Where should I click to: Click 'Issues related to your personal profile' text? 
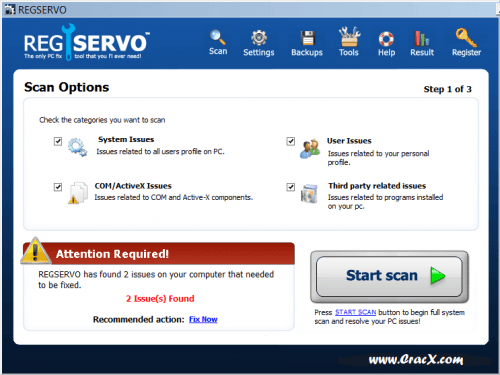click(x=378, y=158)
